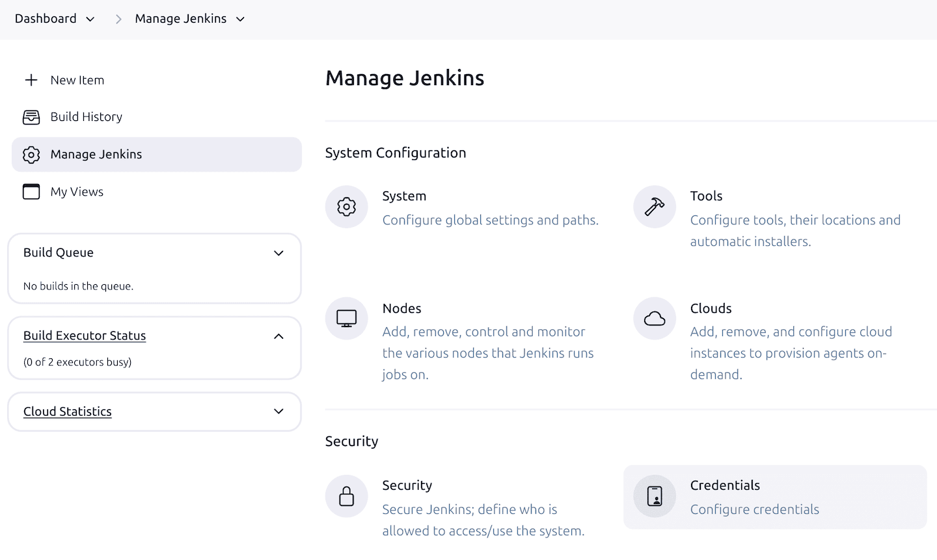Open the Dashboard breadcrumb dropdown arrow

click(90, 20)
